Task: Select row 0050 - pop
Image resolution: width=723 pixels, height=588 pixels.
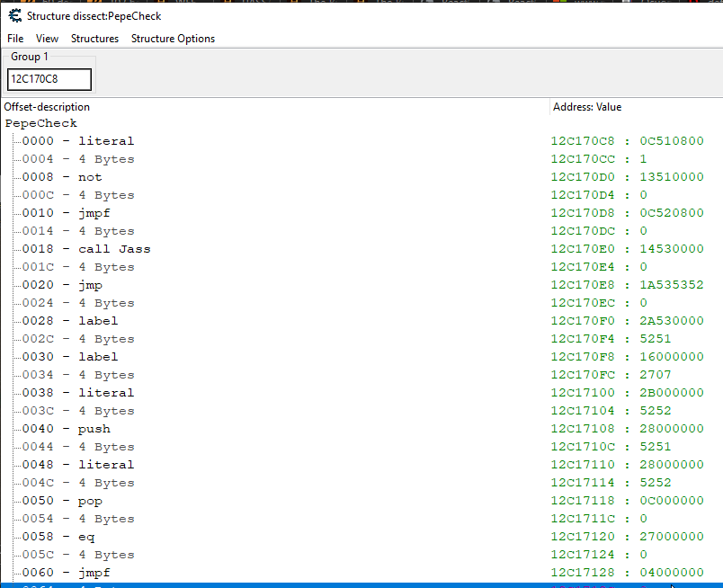Action: [62, 501]
